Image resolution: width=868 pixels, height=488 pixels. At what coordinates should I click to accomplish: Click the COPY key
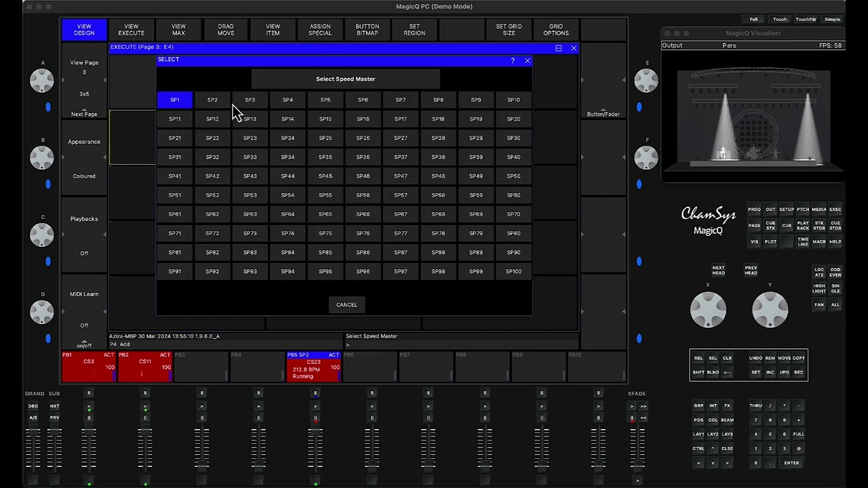pos(799,358)
